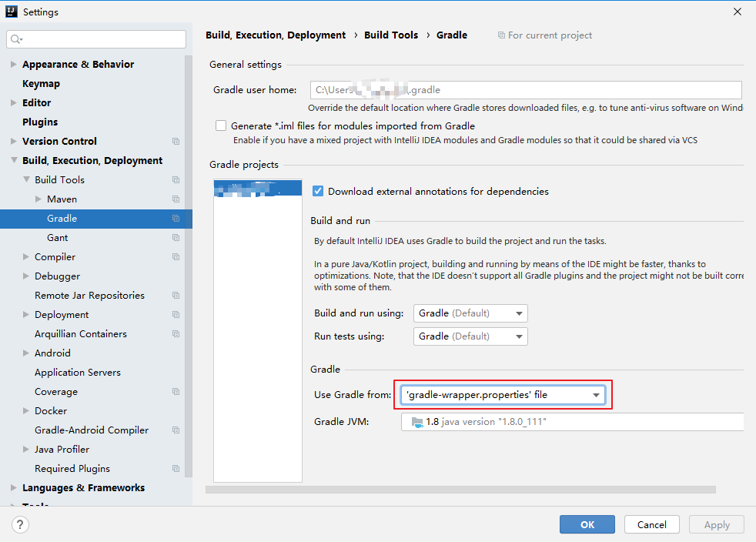Click the search magnifier icon in settings
This screenshot has height=542, width=756.
tap(16, 39)
